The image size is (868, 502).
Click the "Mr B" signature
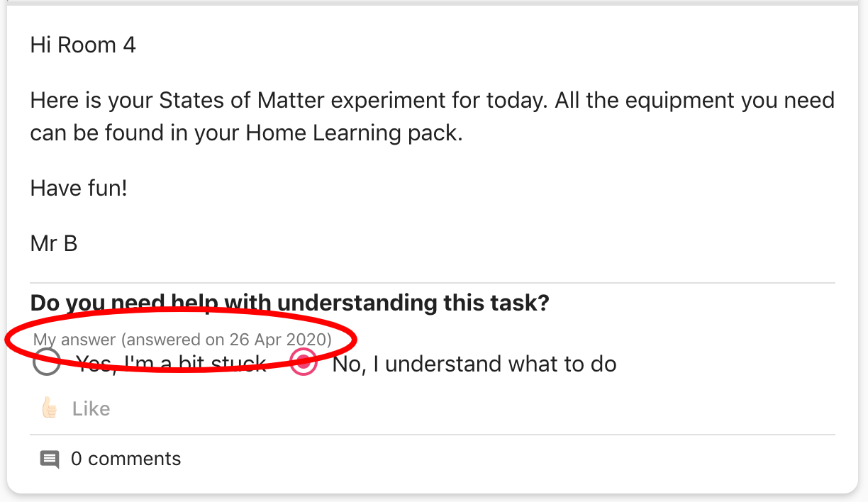coord(54,244)
